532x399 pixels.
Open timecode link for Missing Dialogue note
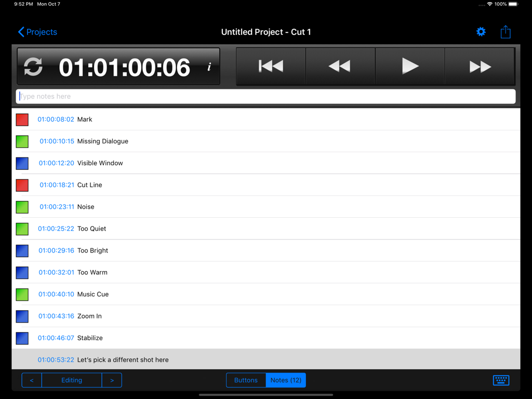click(x=57, y=141)
